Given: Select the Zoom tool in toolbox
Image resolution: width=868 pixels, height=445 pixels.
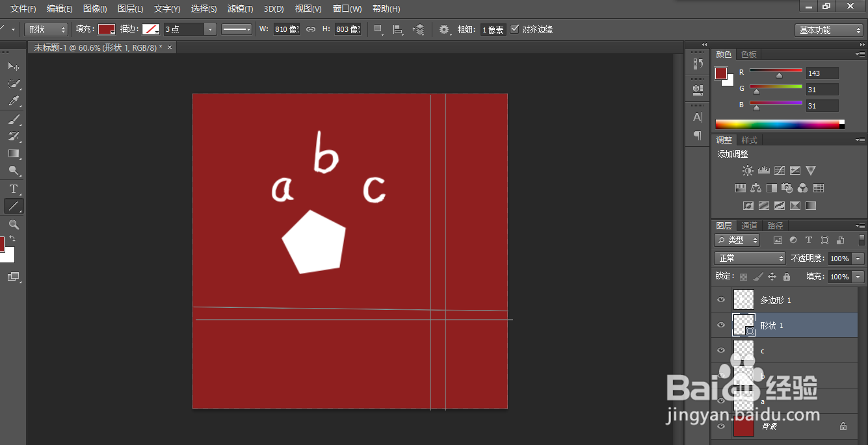Looking at the screenshot, I should (x=13, y=224).
